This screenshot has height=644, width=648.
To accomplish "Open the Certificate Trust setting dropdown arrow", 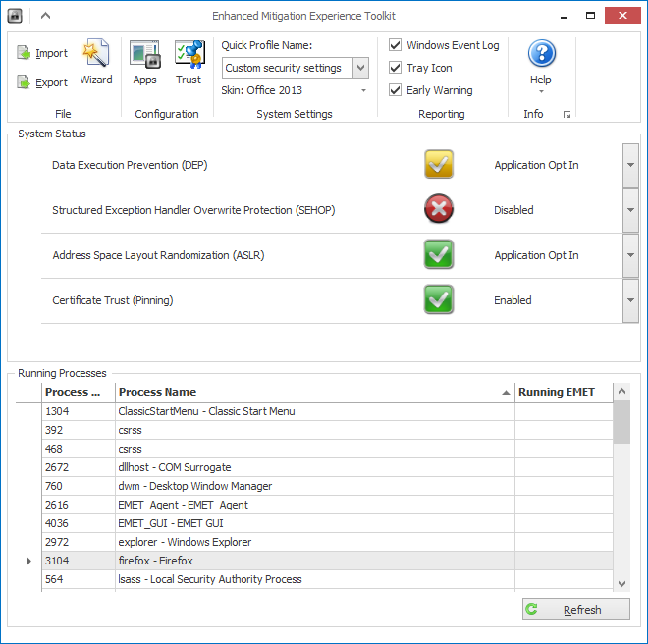I will [x=630, y=300].
